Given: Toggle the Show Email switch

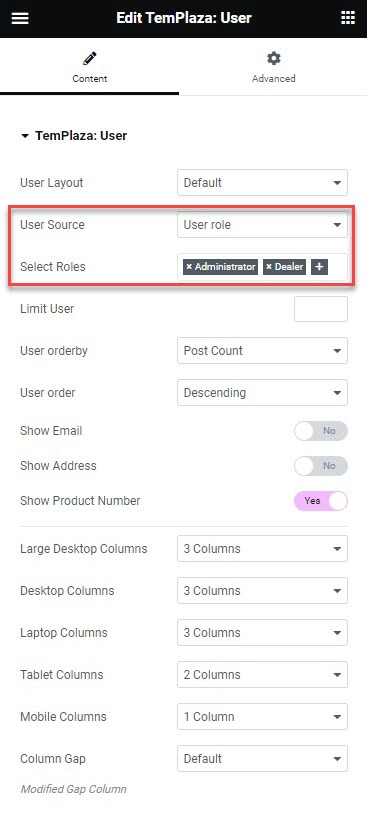Looking at the screenshot, I should (x=321, y=431).
